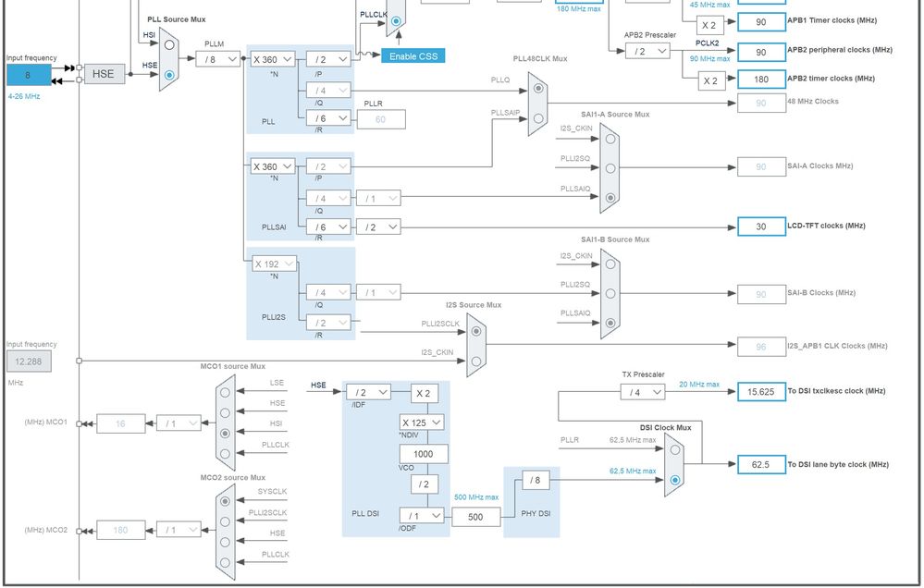Click APB2 timer clocks value 180
Viewport: 924px width, 588px height.
pyautogui.click(x=761, y=79)
